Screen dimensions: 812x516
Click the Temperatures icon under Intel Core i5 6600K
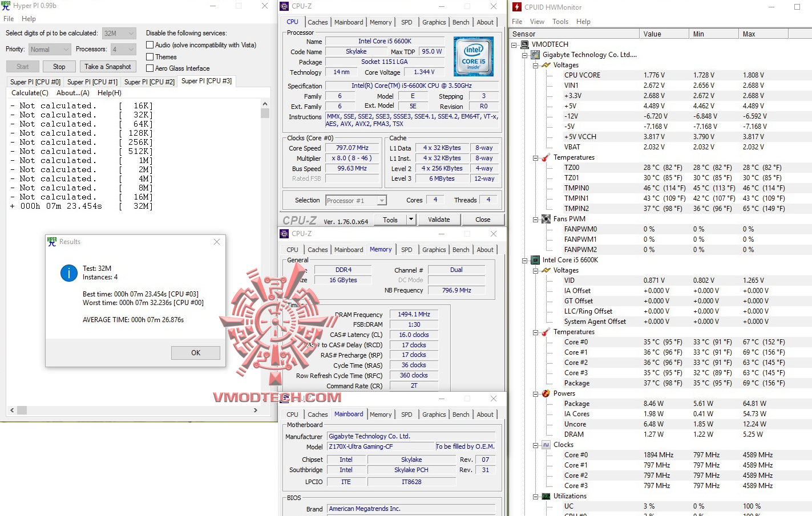(546, 332)
